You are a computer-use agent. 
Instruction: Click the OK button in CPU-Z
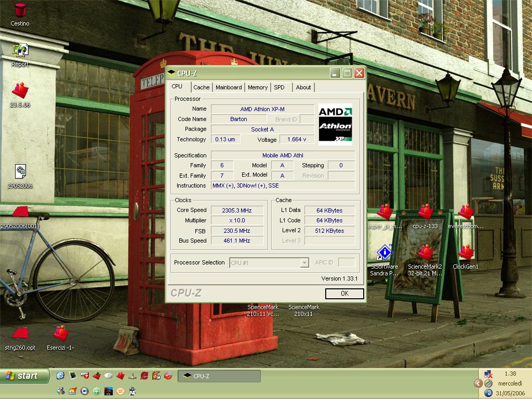tap(344, 294)
